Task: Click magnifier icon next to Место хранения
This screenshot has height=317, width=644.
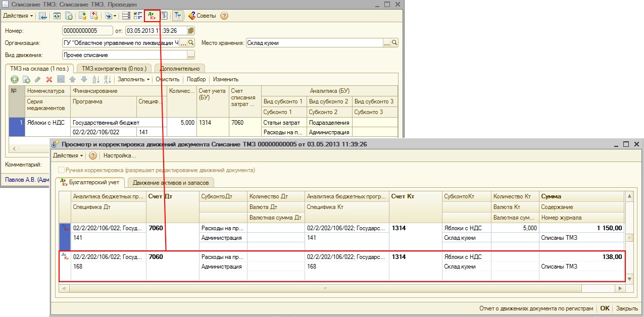Action: (394, 43)
